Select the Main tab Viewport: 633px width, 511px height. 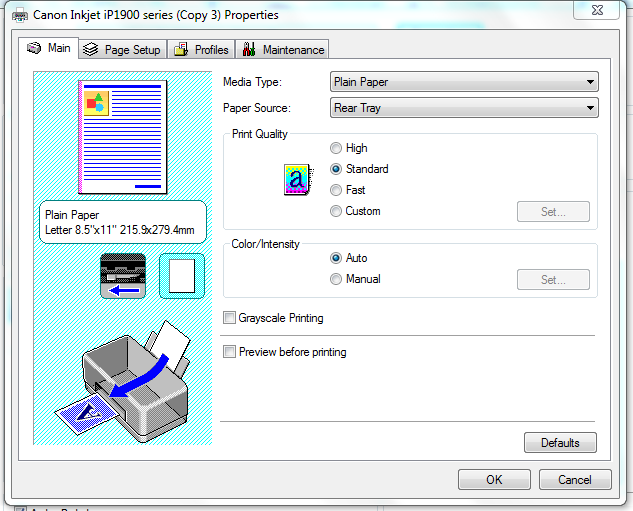click(48, 48)
